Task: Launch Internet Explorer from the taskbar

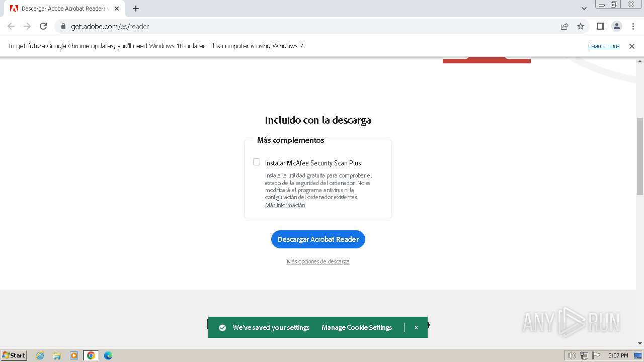Action: point(40,355)
